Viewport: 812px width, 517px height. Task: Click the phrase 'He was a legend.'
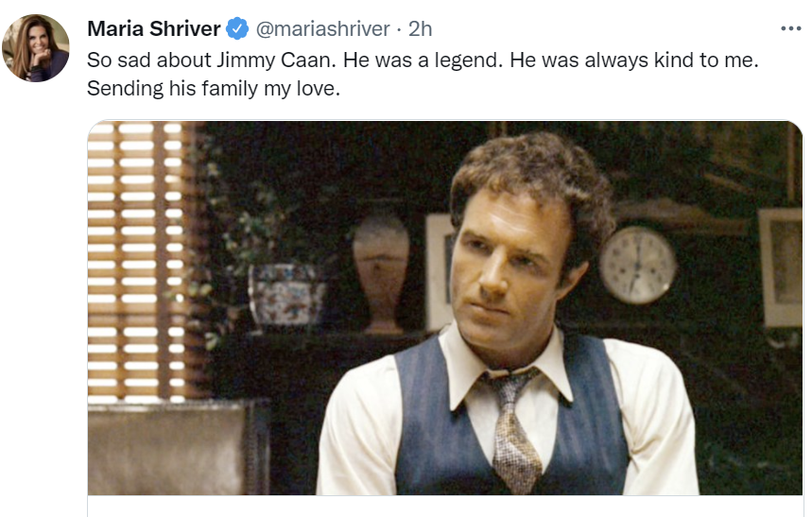point(423,60)
